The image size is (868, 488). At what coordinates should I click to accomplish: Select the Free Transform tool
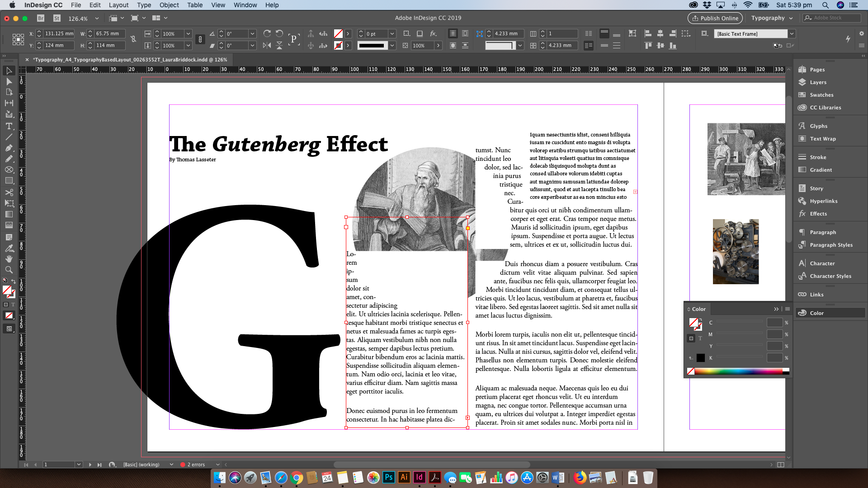coord(9,203)
